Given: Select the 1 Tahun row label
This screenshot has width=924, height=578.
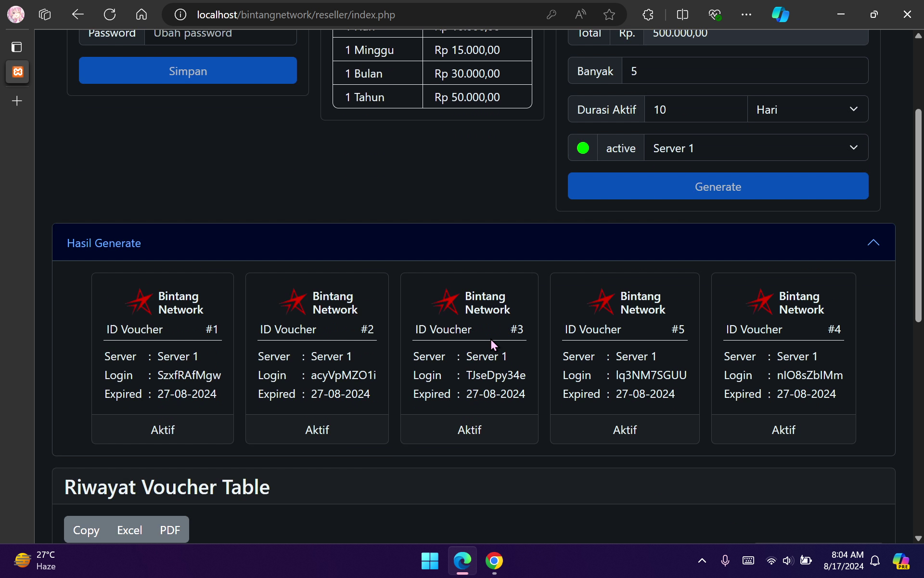Looking at the screenshot, I should [364, 97].
